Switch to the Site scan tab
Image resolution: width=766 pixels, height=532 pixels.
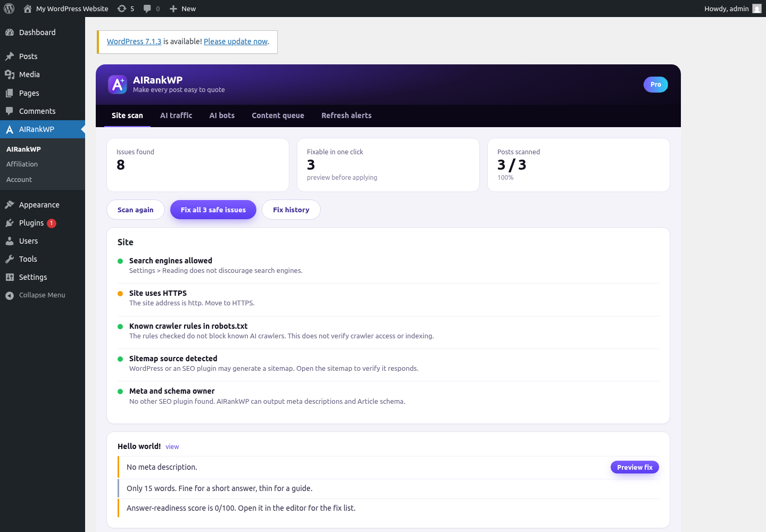[127, 115]
